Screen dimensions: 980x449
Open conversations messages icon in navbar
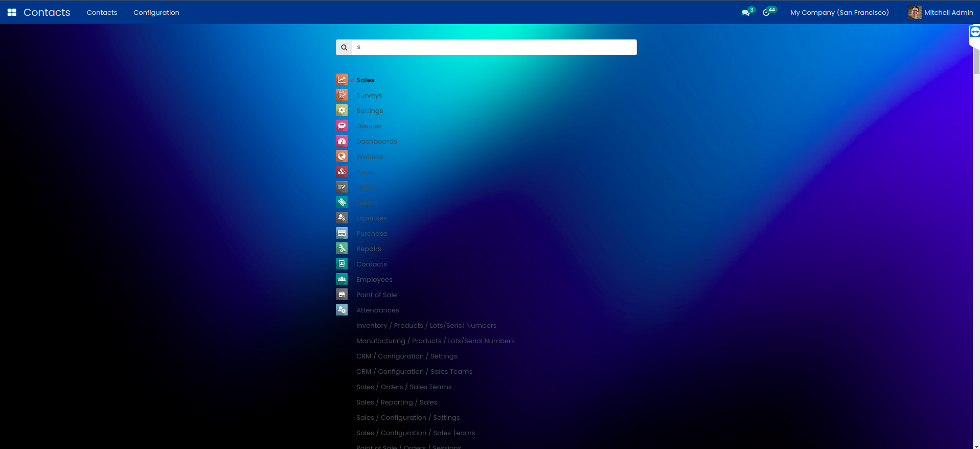point(746,12)
